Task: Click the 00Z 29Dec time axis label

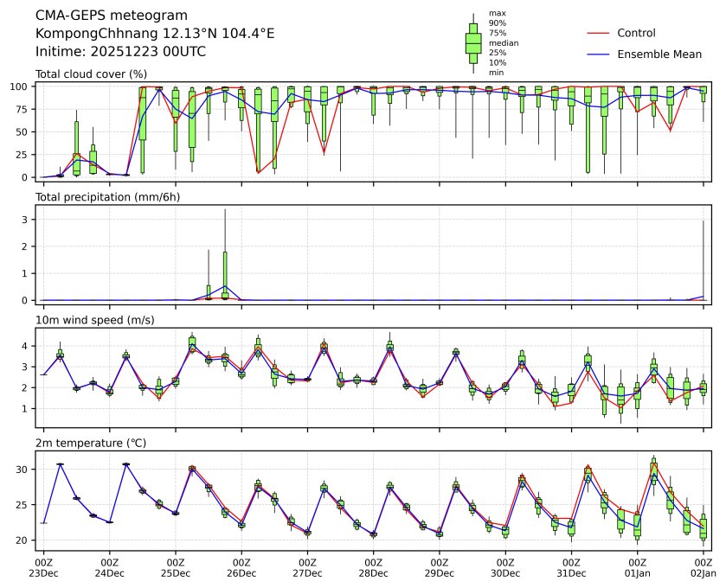Action: [440, 567]
